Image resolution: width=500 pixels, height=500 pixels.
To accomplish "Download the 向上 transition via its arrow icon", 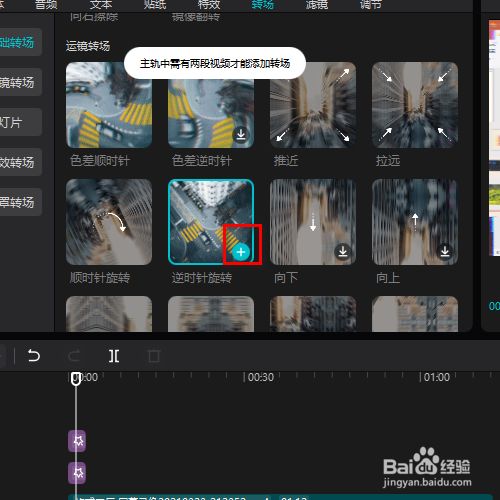I will 445,251.
